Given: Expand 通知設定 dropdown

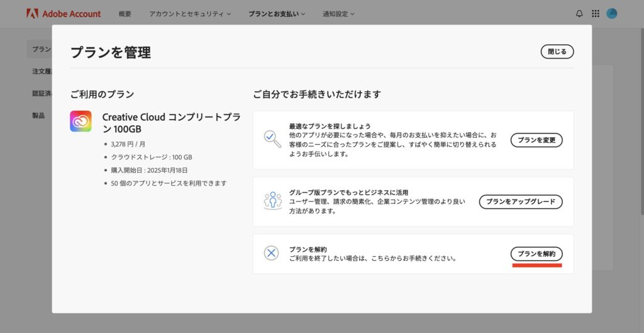Looking at the screenshot, I should 338,13.
